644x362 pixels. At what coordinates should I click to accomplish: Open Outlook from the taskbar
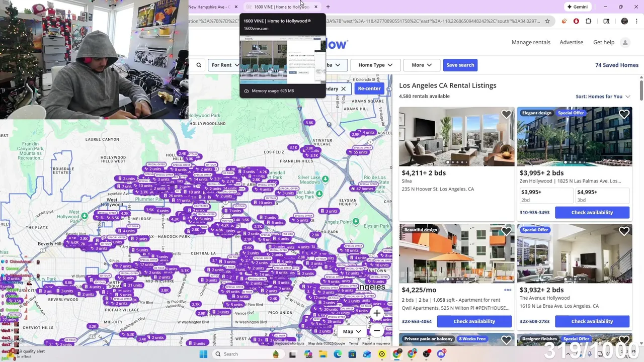click(367, 354)
